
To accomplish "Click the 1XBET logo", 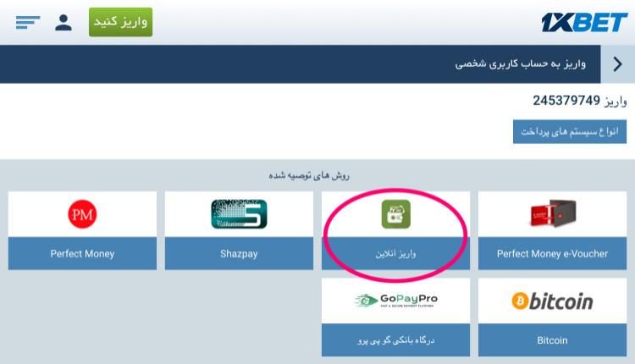I will click(584, 22).
